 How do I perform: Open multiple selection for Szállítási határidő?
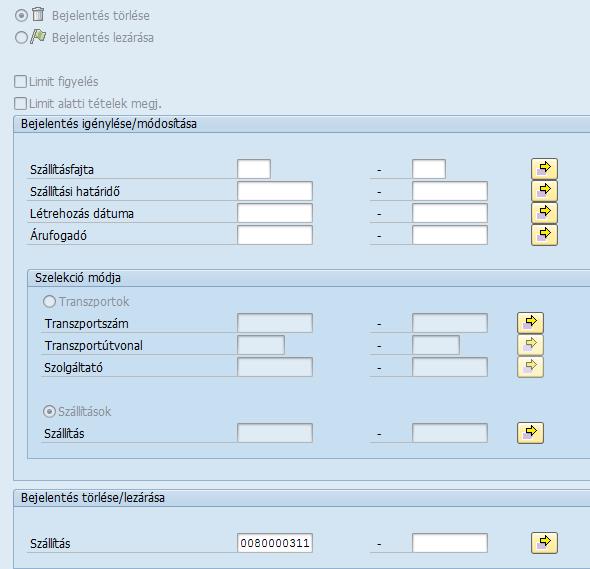[x=544, y=191]
